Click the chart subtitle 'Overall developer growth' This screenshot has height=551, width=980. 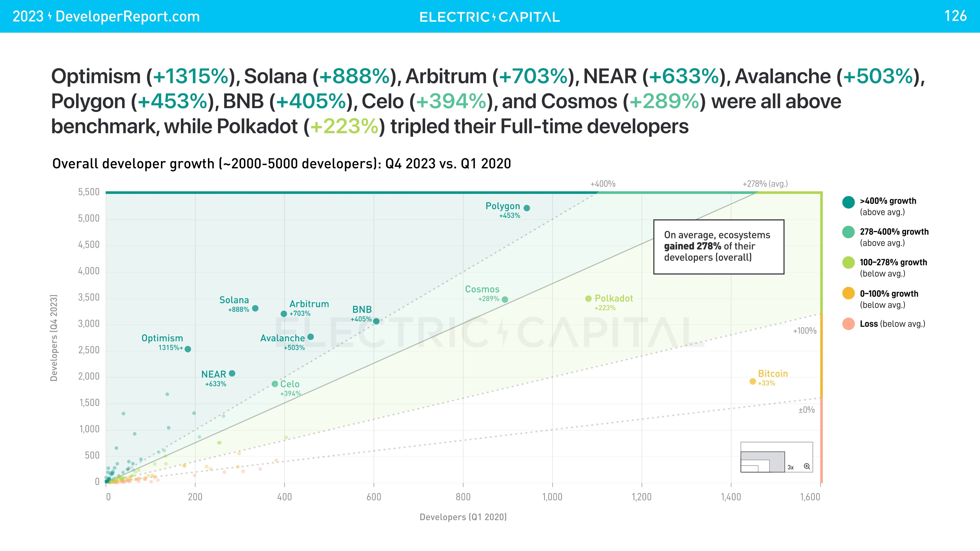(282, 164)
